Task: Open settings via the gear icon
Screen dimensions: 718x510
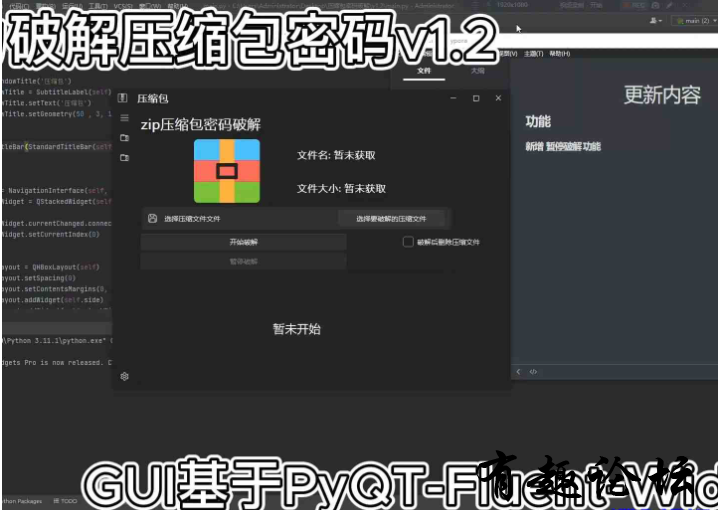Action: click(x=124, y=376)
